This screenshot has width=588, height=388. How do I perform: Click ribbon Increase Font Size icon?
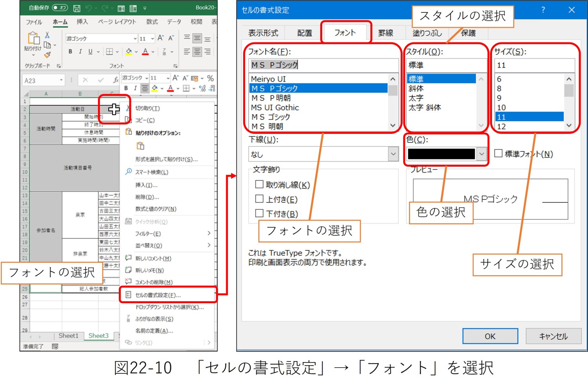click(x=160, y=38)
